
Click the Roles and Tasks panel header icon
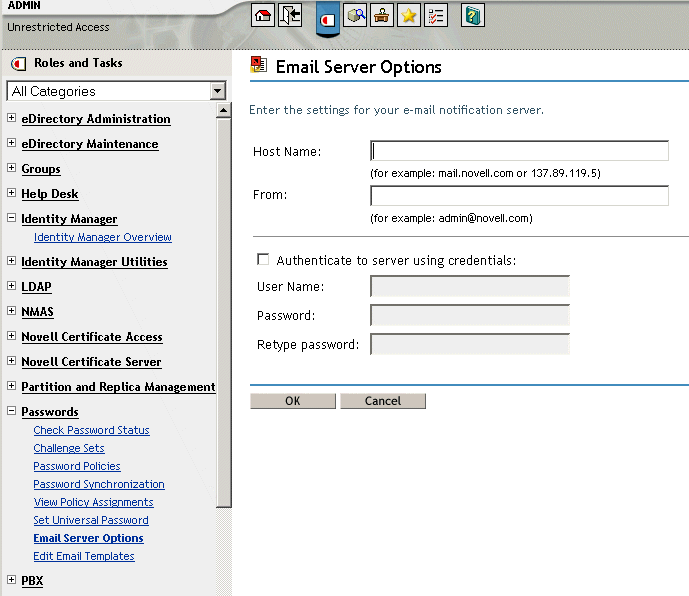pos(19,64)
